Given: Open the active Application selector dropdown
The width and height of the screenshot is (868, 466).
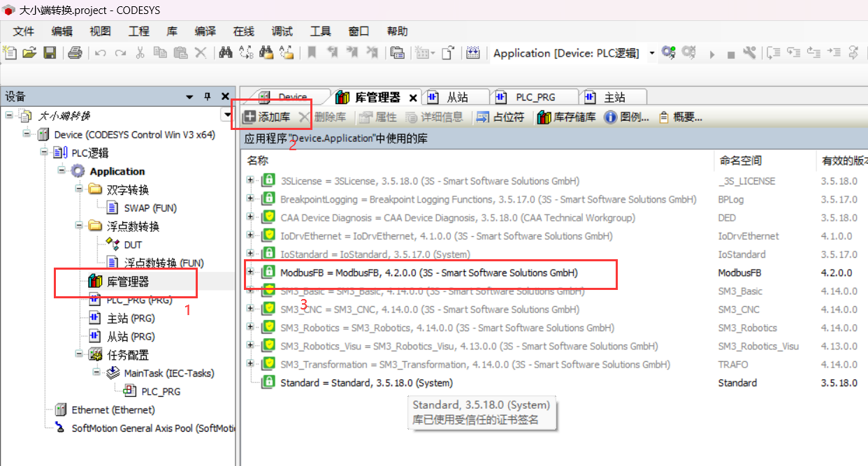Looking at the screenshot, I should tap(652, 53).
